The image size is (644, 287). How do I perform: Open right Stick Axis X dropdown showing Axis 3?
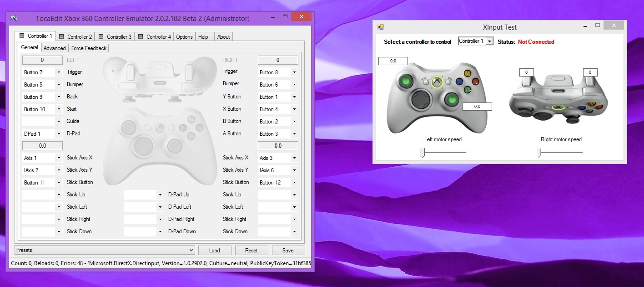click(278, 158)
